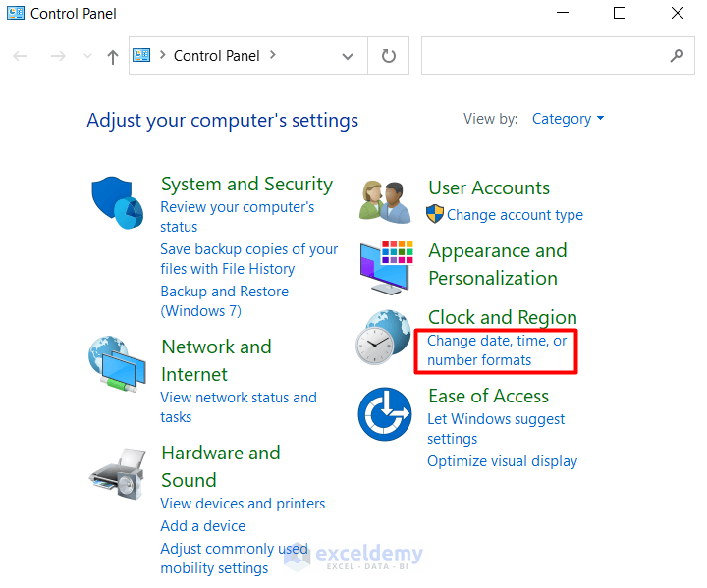Viewport: 707px width, 588px height.
Task: Click the User Accounts people icon
Action: pos(384,202)
